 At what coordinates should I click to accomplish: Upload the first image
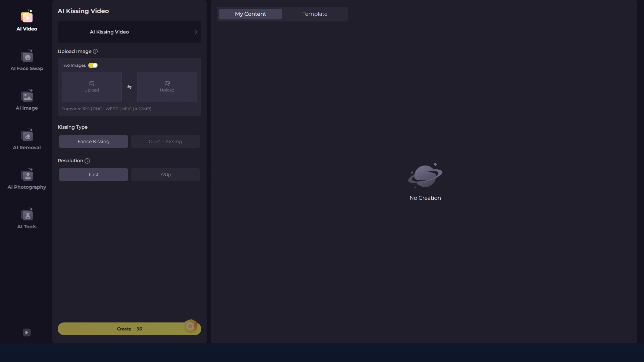tap(92, 87)
